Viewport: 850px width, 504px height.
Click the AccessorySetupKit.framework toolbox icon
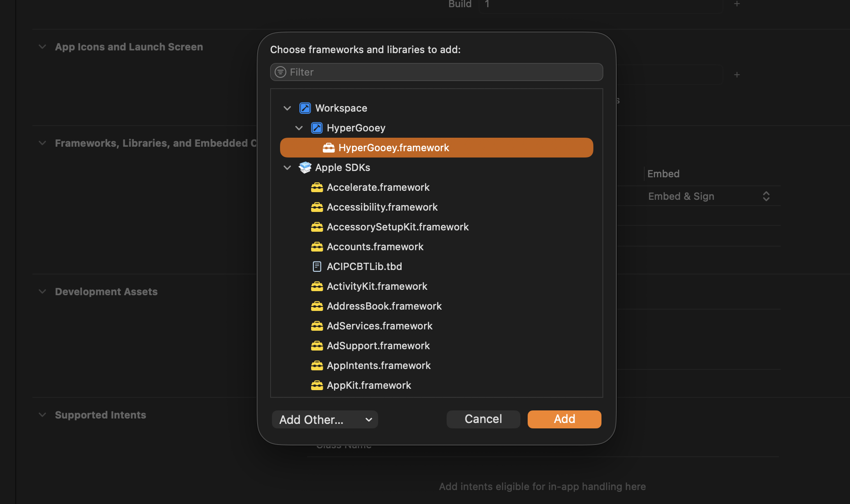(x=317, y=227)
